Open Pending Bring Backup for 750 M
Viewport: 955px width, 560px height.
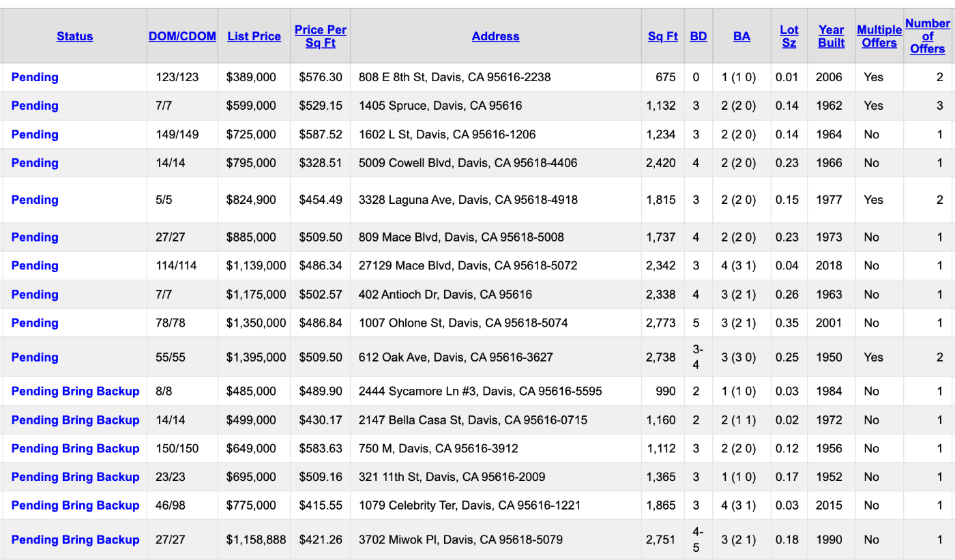(76, 449)
